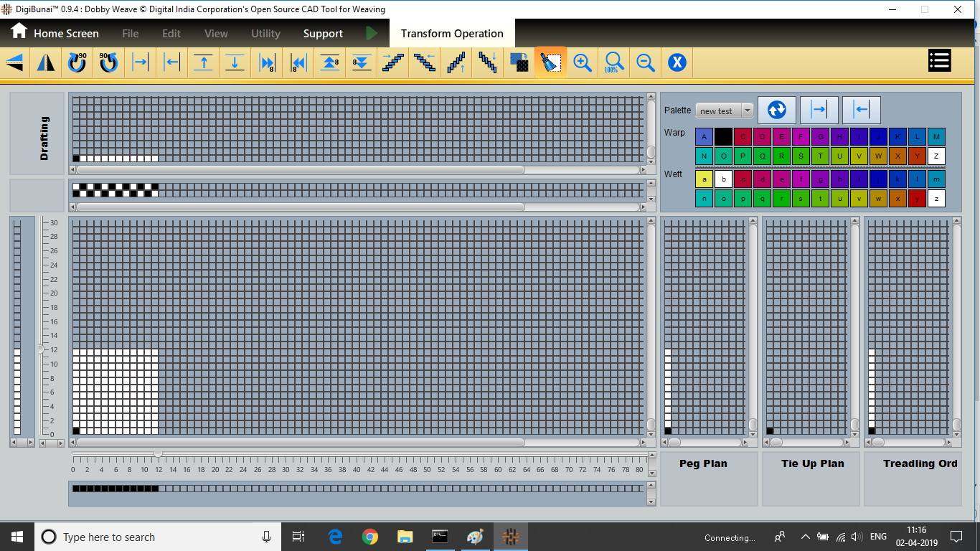Viewport: 980px width, 551px height.
Task: Click the Windows taskbar search box
Action: (151, 537)
